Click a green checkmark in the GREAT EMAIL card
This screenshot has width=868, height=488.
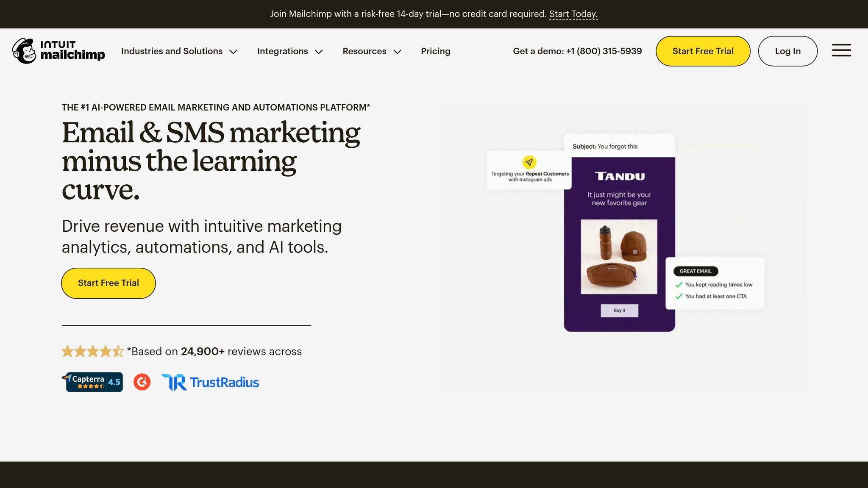(x=679, y=285)
